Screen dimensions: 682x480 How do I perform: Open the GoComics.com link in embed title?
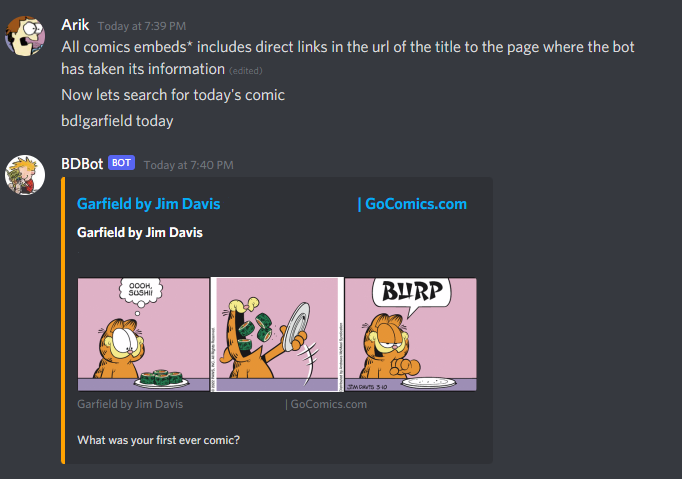[x=412, y=204]
